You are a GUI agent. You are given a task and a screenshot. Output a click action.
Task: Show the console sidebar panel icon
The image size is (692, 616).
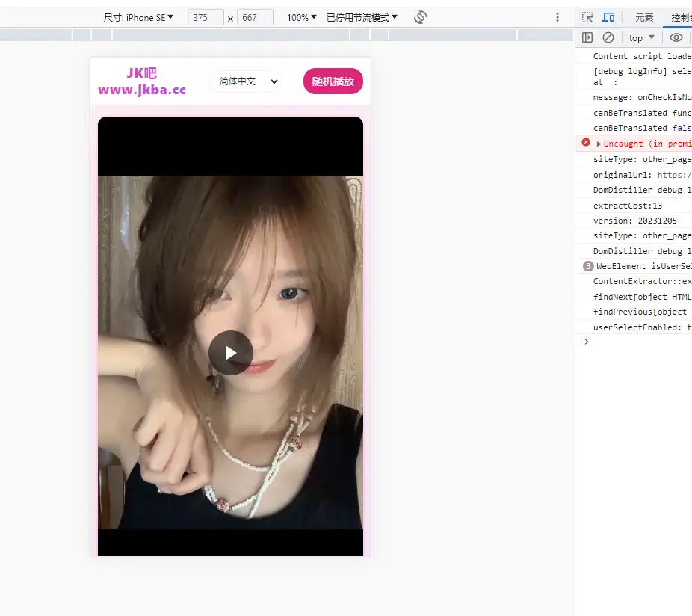[x=587, y=37]
